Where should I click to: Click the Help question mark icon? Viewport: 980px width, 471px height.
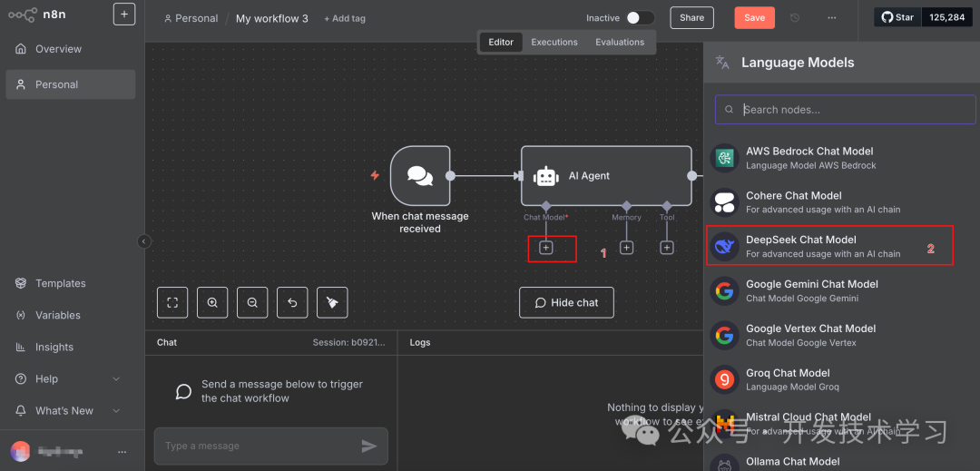coord(21,378)
